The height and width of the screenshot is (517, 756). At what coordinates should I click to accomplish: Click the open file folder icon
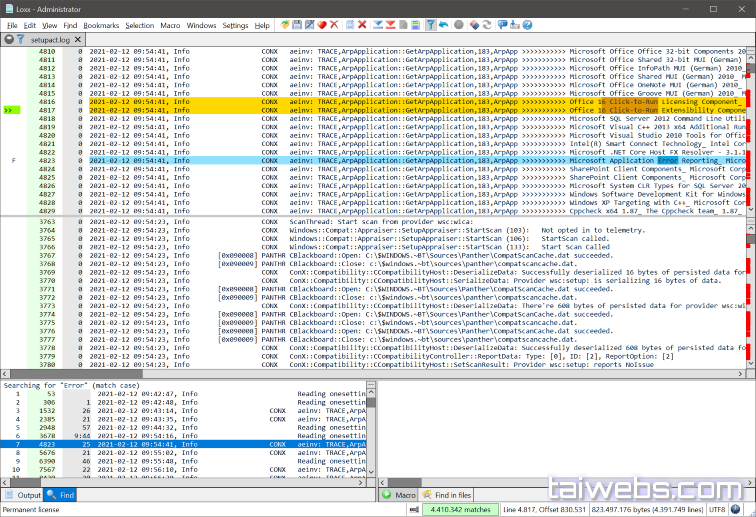click(285, 24)
